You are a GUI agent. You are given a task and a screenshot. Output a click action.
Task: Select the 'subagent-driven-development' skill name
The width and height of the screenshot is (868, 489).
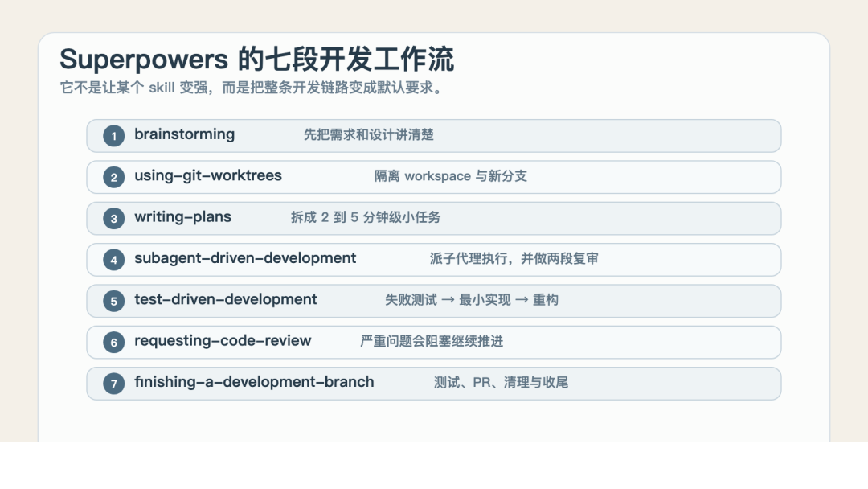tap(245, 259)
